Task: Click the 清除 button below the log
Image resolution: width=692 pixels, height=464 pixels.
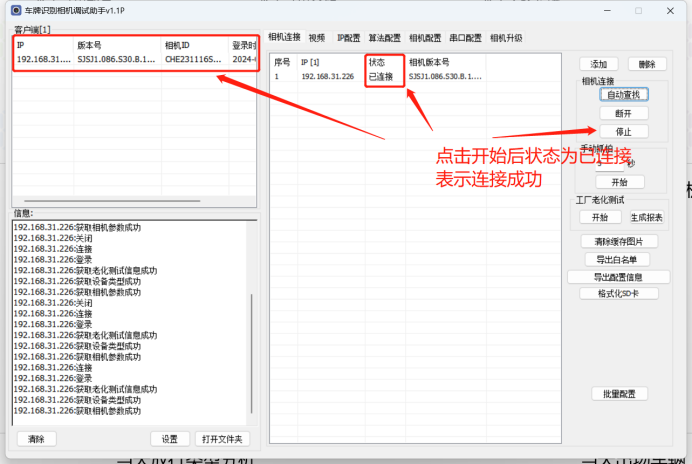Action: [36, 439]
